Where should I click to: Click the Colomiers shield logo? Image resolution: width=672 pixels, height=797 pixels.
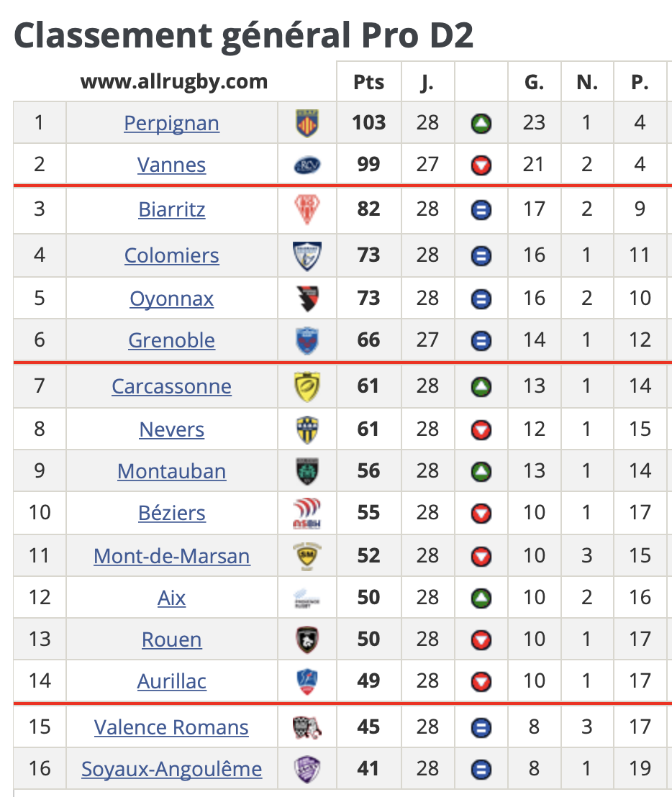pyautogui.click(x=307, y=255)
